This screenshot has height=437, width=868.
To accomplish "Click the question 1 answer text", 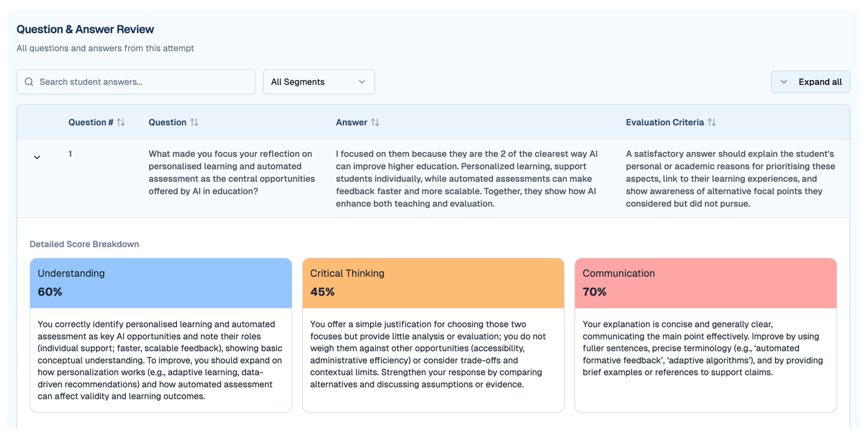I will pos(466,179).
